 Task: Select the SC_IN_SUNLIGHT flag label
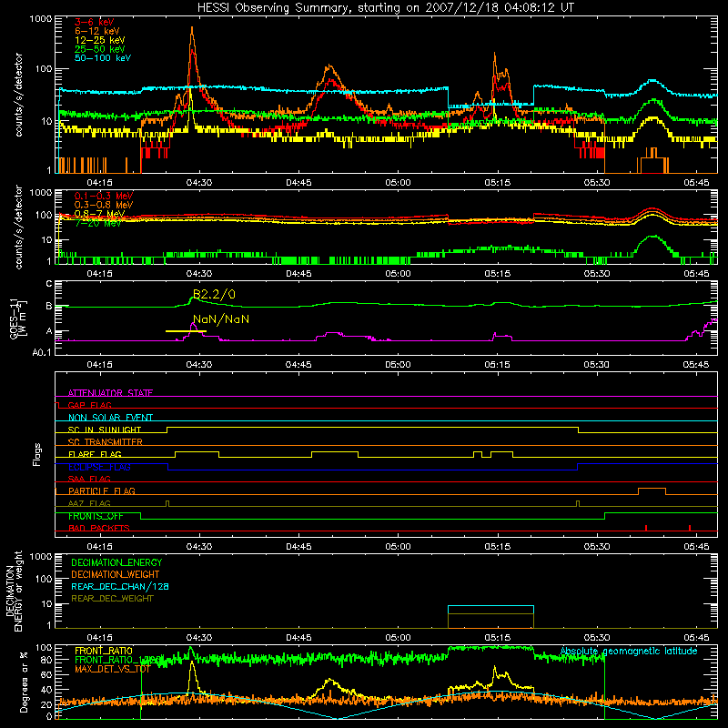105,430
